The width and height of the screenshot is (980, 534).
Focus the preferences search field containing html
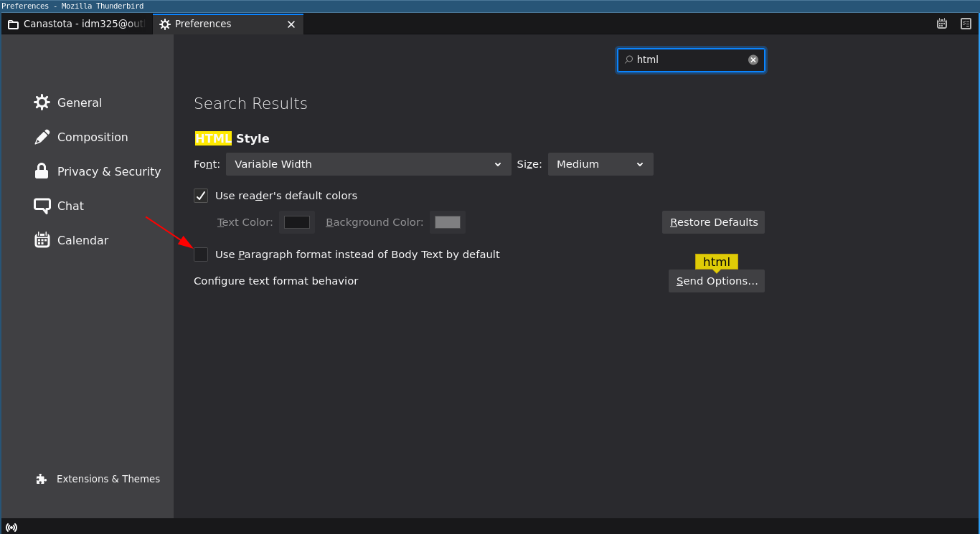click(691, 60)
